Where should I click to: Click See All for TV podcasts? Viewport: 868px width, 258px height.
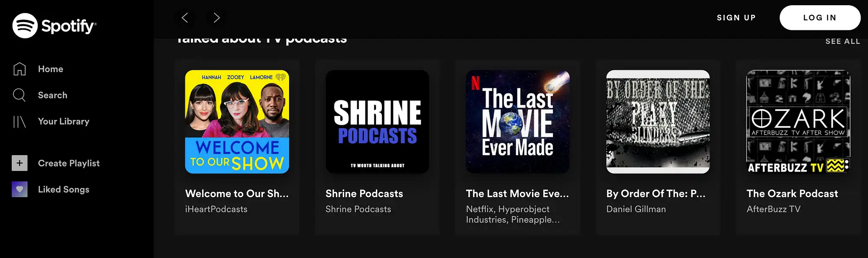click(843, 41)
